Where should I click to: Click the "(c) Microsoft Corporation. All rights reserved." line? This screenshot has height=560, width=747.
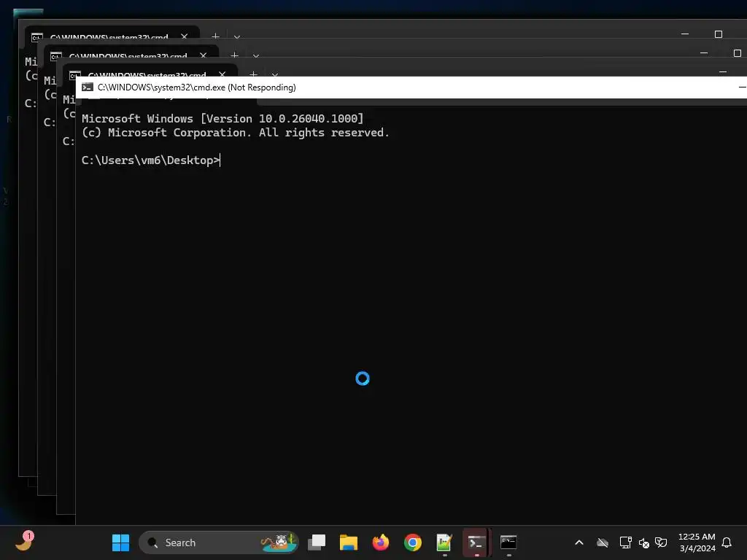tap(236, 133)
